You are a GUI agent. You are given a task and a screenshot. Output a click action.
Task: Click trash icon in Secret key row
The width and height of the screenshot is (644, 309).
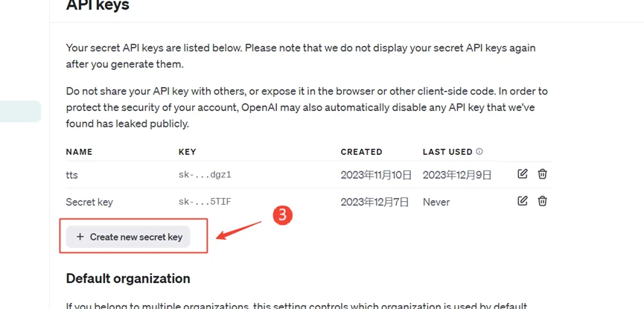coord(543,201)
